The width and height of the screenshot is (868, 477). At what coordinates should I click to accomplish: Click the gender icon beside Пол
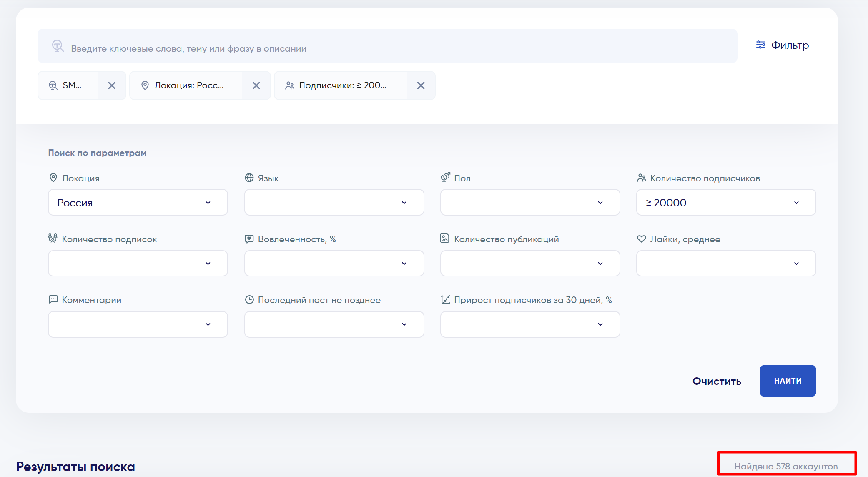pos(445,178)
